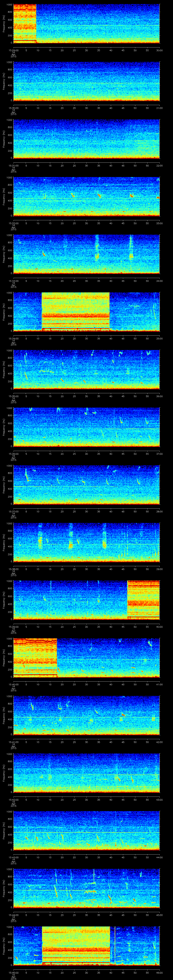Viewport: 173px width, 980px height.
Task: Click Frequency (Hz) axis label of 15:34:00 panel
Action: tap(4, 312)
